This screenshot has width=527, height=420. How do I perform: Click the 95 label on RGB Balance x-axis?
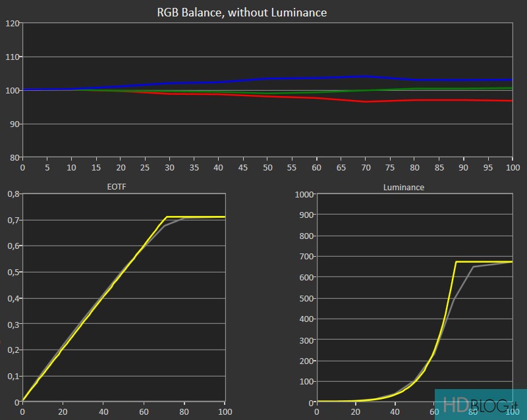pyautogui.click(x=488, y=167)
